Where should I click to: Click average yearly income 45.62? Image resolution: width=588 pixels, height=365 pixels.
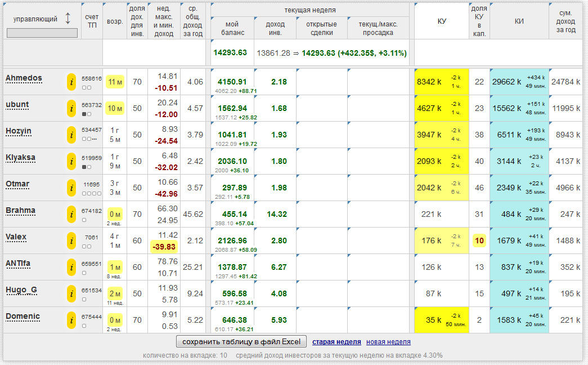193,214
